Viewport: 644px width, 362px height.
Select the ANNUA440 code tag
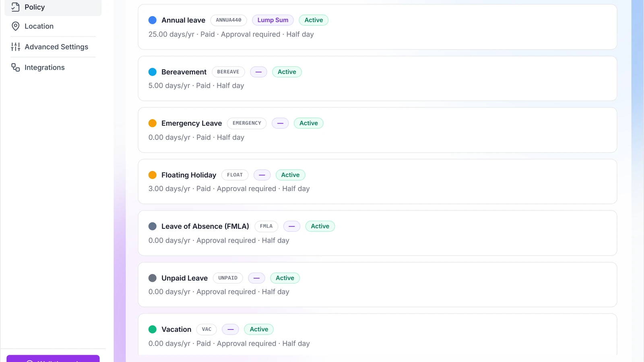pos(229,20)
